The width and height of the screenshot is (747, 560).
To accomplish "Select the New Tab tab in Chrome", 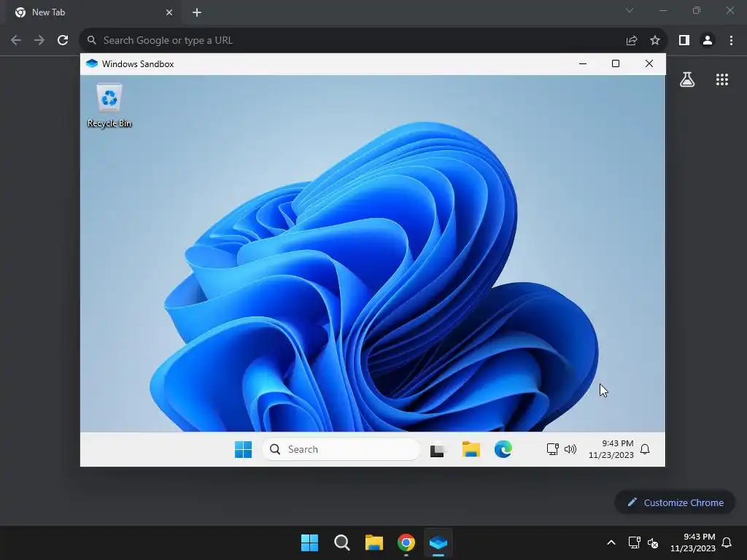I will coord(93,12).
